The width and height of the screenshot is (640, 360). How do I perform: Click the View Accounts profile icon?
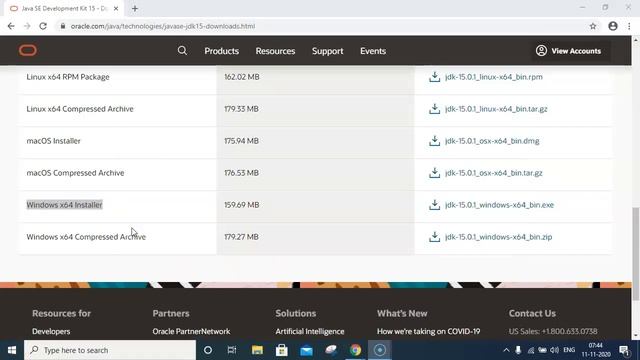(x=541, y=51)
